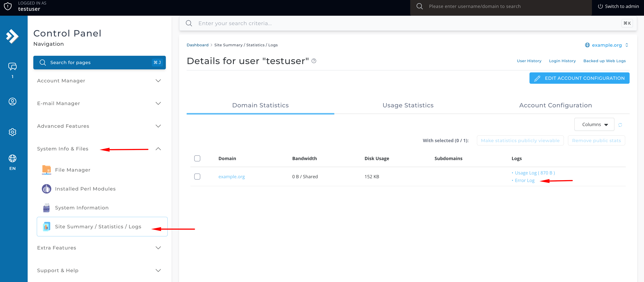Viewport: 644px width, 282px height.
Task: Click the refresh icon beside Columns
Action: coord(620,125)
